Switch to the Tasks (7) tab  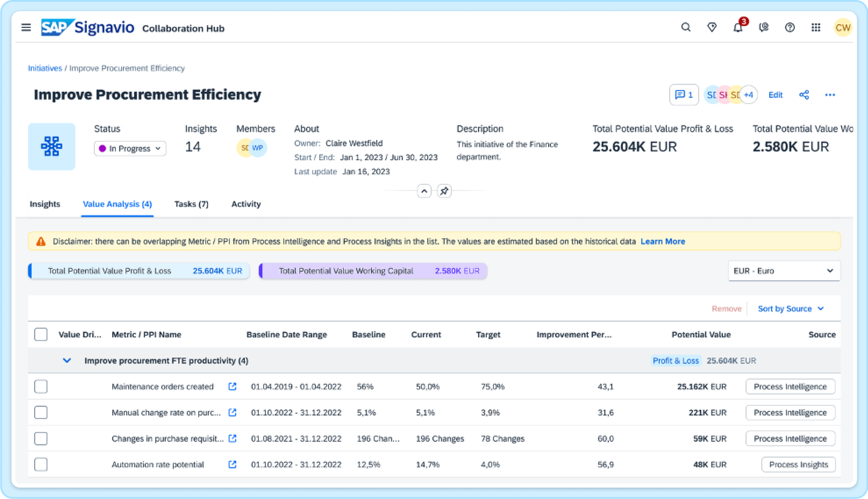[x=191, y=204]
